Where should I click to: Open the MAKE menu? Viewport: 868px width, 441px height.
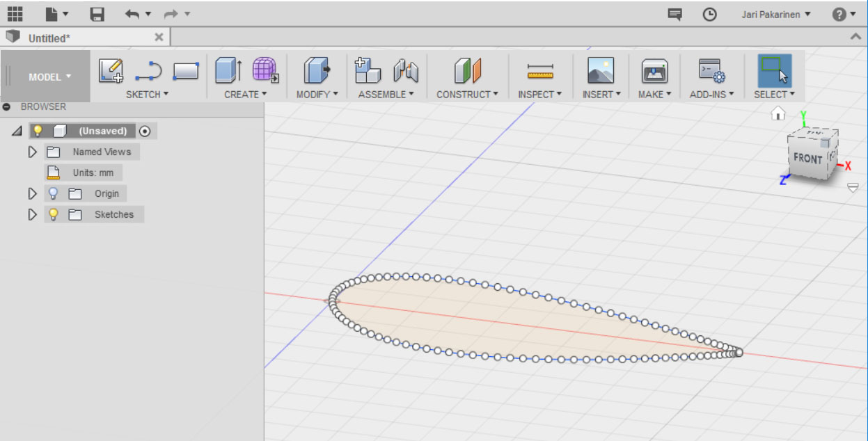(x=654, y=94)
